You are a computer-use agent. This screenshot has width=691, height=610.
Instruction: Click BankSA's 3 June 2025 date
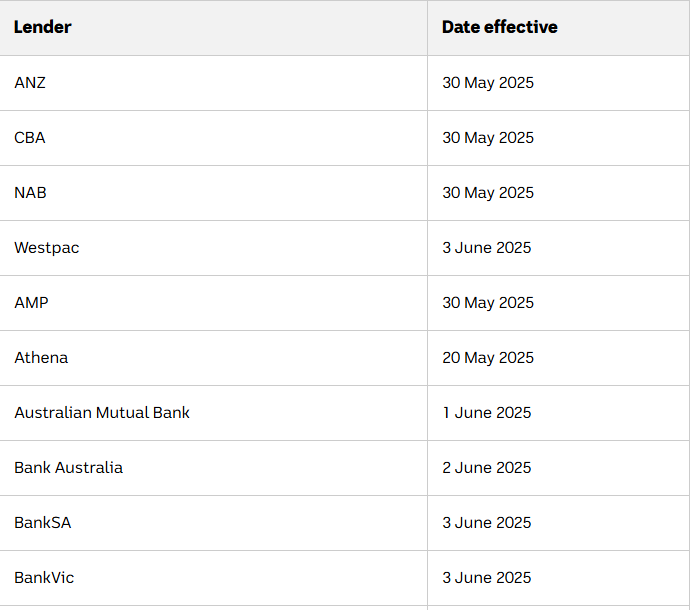point(487,523)
